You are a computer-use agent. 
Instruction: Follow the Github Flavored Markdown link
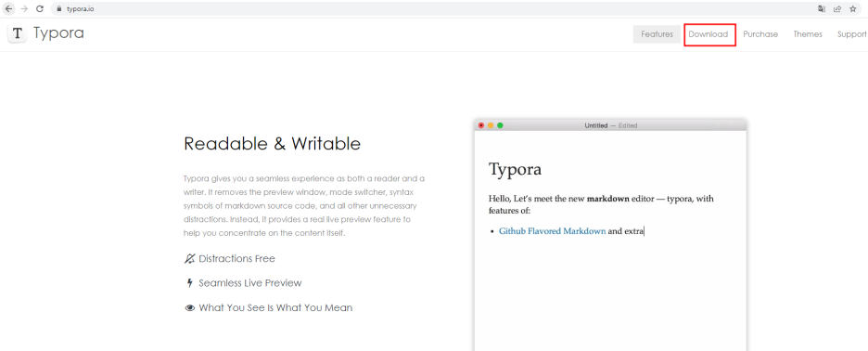click(553, 231)
